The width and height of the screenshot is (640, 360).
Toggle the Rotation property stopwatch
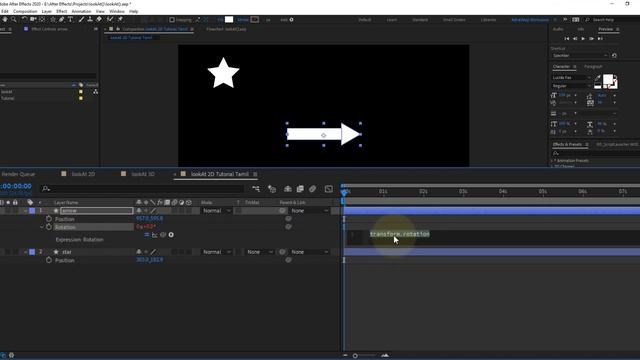click(x=49, y=227)
